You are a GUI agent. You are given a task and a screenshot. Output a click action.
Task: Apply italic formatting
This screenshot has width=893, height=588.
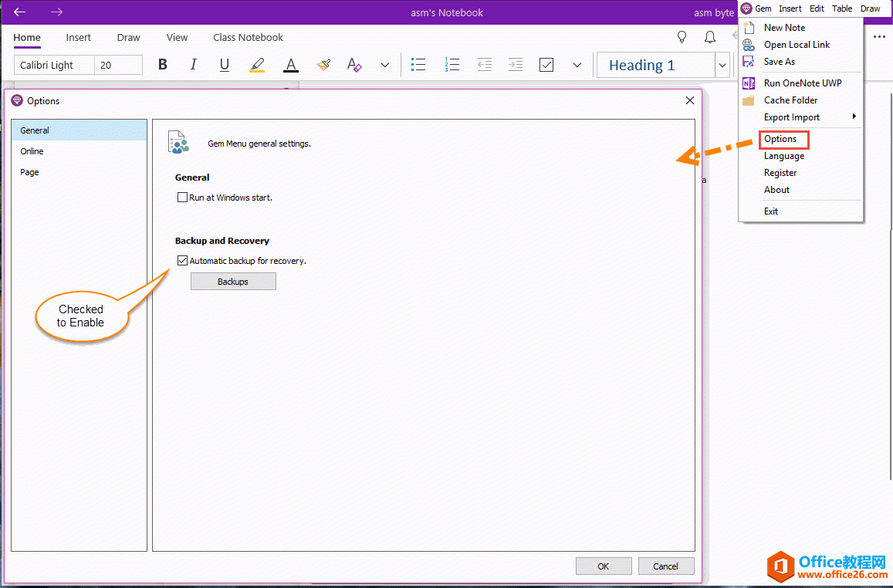click(x=193, y=65)
